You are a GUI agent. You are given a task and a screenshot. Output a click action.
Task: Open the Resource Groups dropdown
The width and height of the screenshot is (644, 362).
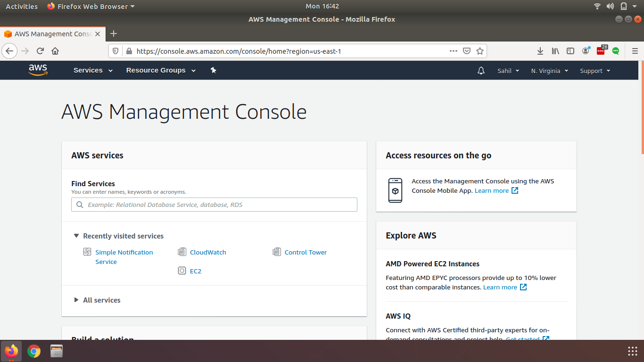(161, 70)
